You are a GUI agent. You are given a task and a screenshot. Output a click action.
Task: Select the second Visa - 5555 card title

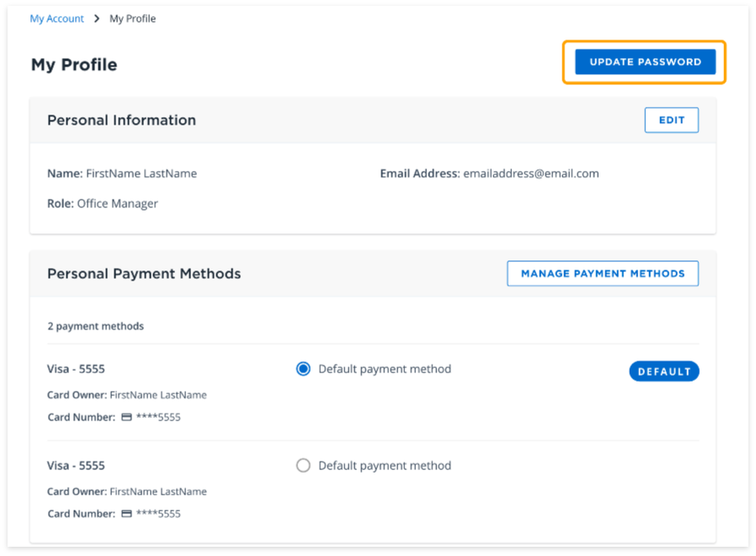(x=76, y=465)
